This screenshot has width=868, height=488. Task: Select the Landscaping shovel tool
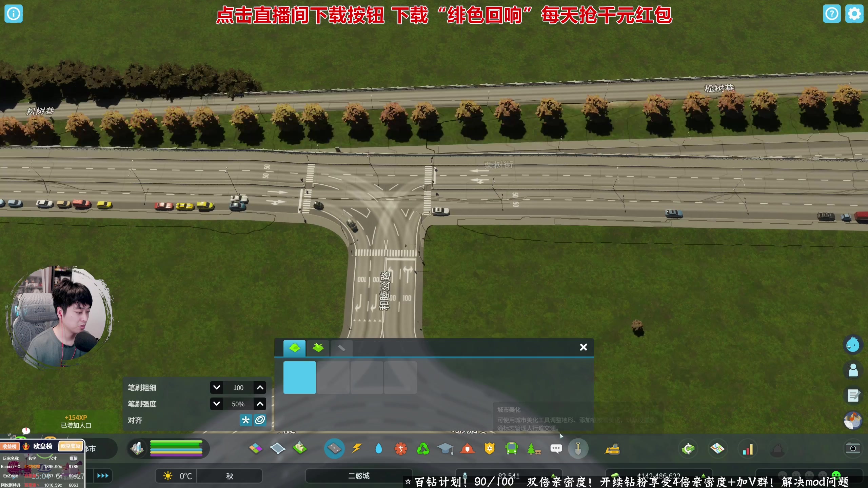point(578,449)
